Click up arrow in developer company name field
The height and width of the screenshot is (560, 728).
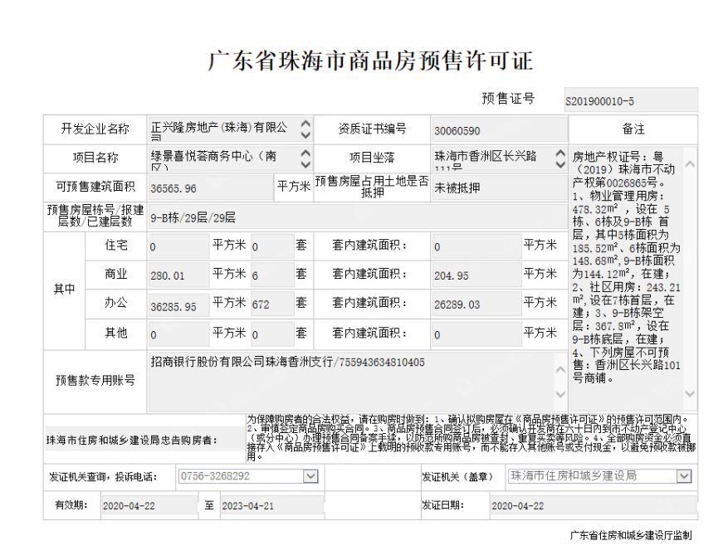click(305, 124)
